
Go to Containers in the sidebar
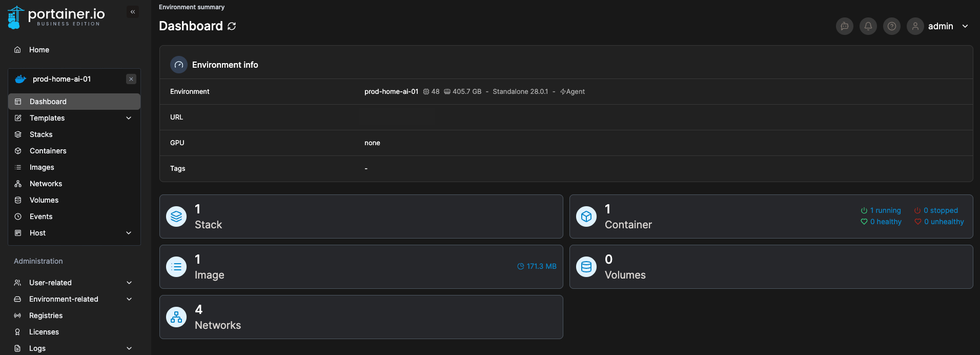48,151
